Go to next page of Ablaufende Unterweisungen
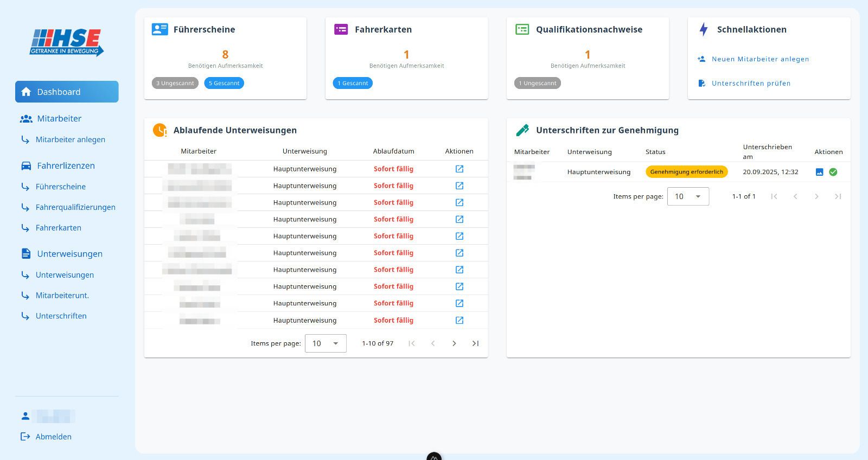Image resolution: width=868 pixels, height=460 pixels. tap(454, 343)
